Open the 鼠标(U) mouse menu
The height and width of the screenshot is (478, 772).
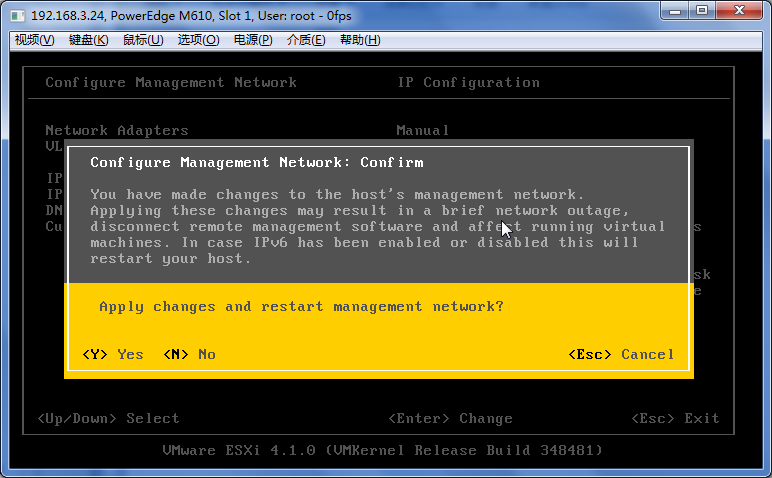tap(143, 40)
